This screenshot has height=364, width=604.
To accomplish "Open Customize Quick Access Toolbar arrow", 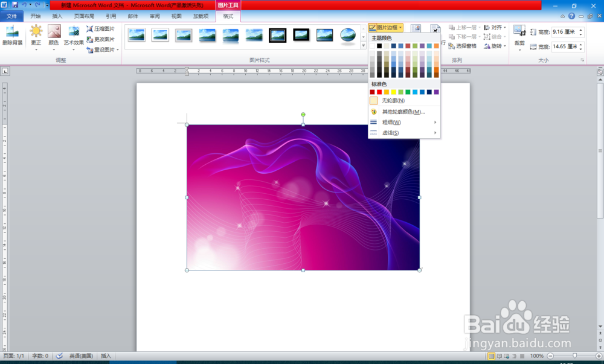I will click(x=47, y=5).
